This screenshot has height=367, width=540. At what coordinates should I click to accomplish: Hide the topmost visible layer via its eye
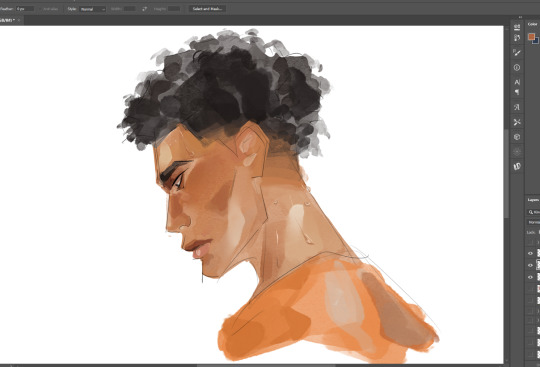tap(530, 253)
